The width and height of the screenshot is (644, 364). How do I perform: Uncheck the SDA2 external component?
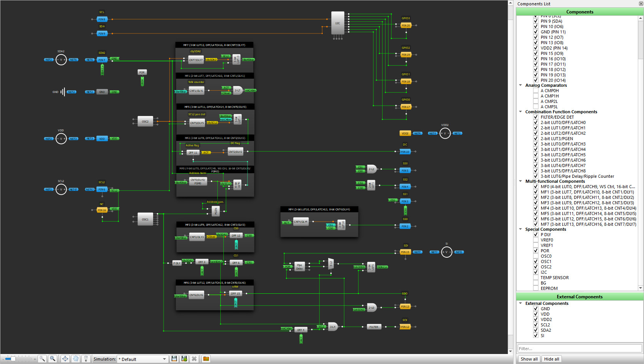[x=535, y=330]
